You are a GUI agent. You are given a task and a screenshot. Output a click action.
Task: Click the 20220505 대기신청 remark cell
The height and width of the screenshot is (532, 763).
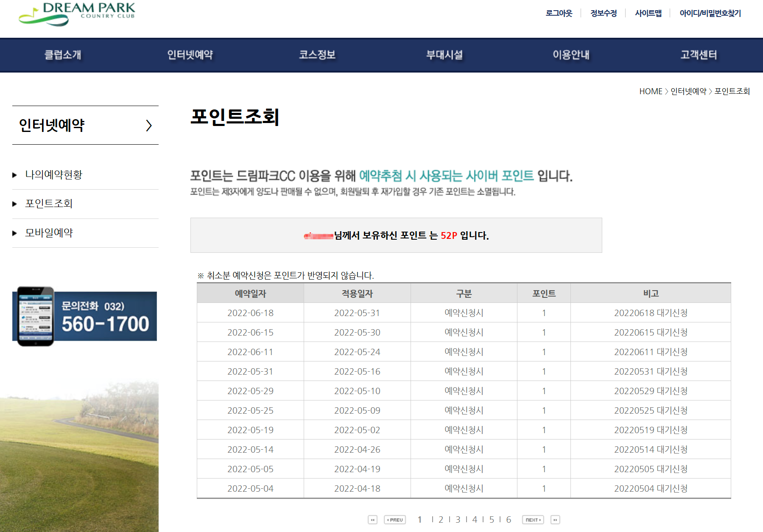(x=651, y=469)
